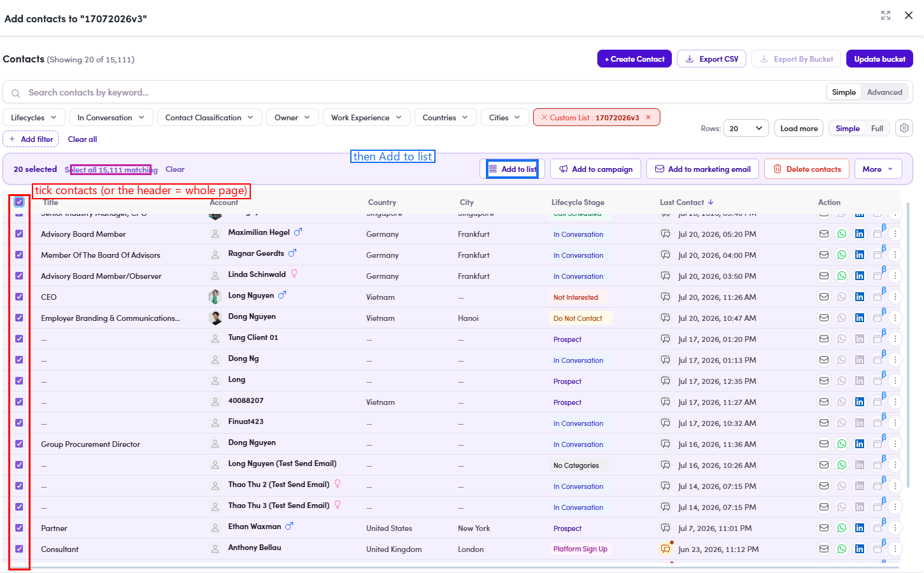Click the email icon for Thao Thu 2

pyautogui.click(x=824, y=486)
